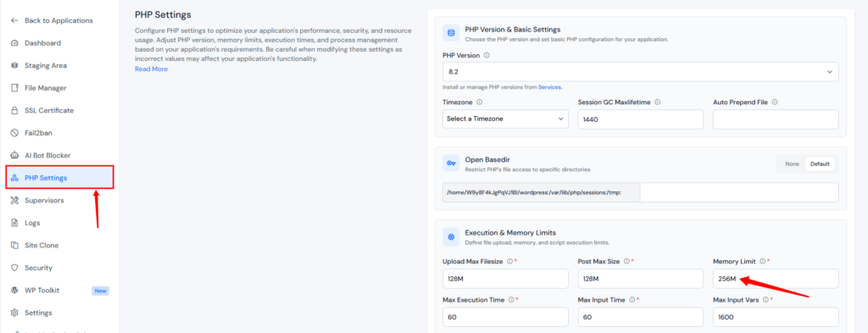868x333 pixels.
Task: Click the Auto Prepend File field
Action: (776, 119)
